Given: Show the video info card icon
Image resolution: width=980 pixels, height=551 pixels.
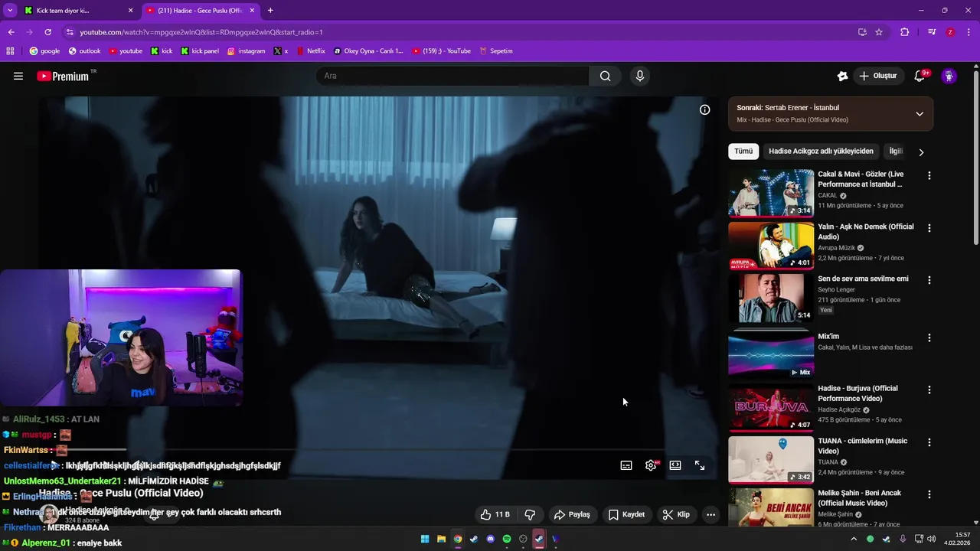Looking at the screenshot, I should 704,109.
